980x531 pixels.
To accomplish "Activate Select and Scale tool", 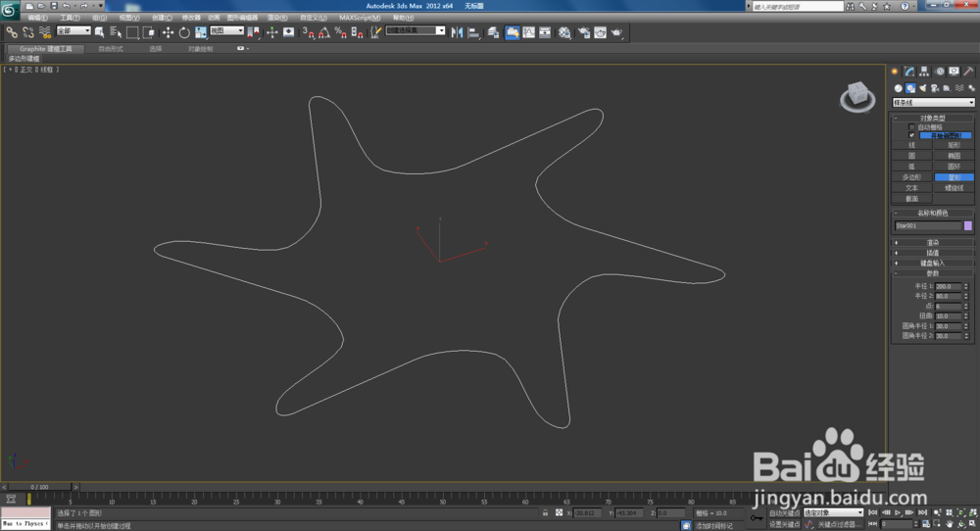I will pyautogui.click(x=201, y=32).
